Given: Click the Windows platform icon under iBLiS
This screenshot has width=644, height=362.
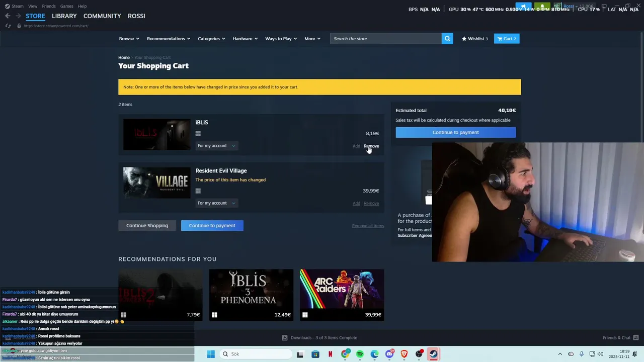Looking at the screenshot, I should (198, 134).
